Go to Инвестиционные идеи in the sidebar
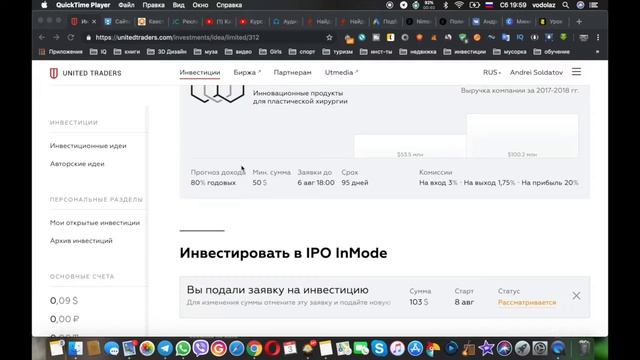 [88, 146]
